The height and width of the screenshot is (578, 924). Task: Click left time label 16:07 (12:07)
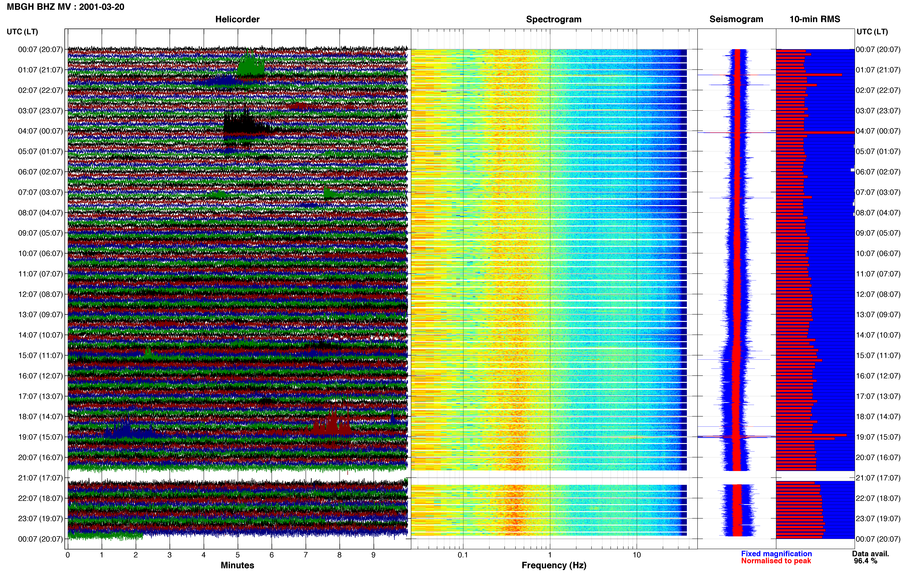tap(40, 376)
